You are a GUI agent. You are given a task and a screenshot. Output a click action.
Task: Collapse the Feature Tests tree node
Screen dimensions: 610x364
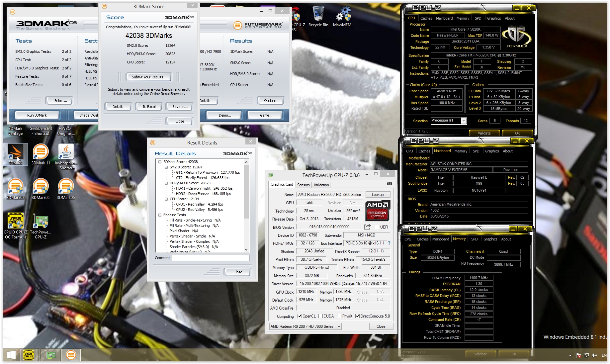[160, 215]
